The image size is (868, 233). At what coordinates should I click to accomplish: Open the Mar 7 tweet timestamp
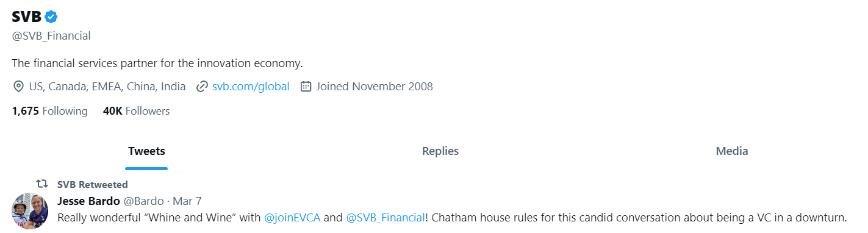click(187, 201)
